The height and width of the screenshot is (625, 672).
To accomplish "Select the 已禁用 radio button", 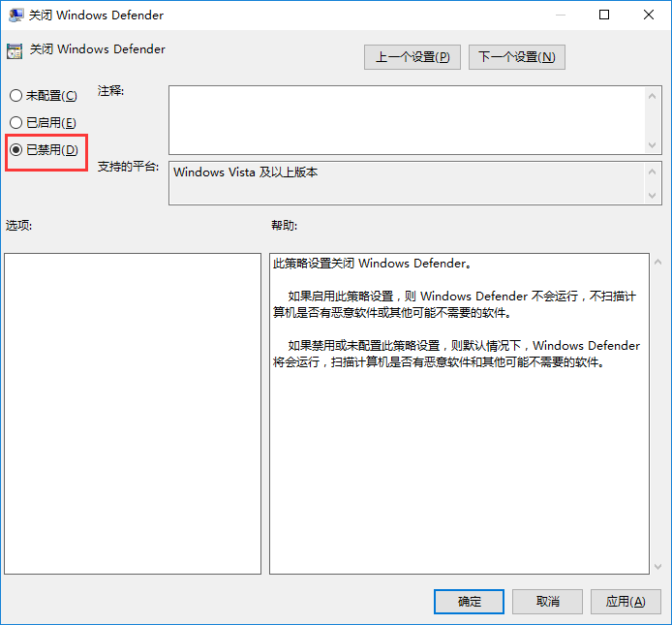I will (15, 149).
